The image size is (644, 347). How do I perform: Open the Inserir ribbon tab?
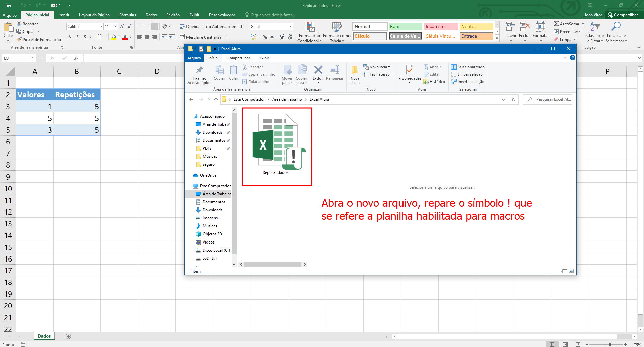click(x=64, y=15)
